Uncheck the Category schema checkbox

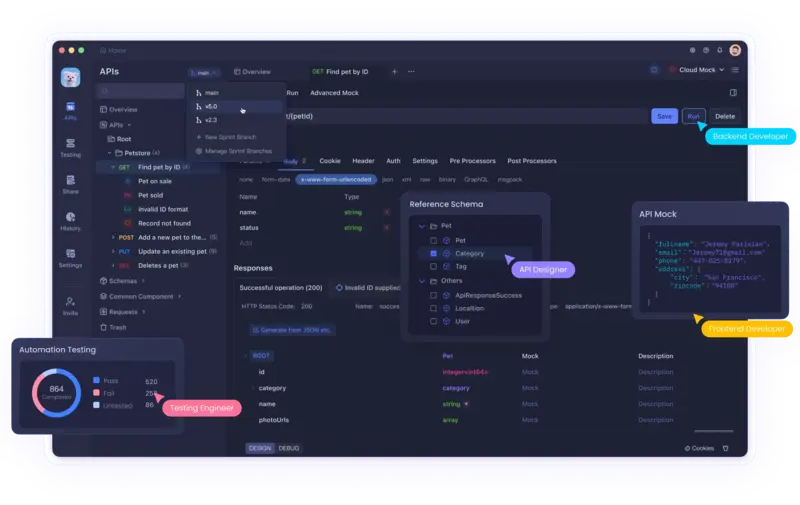pos(433,254)
